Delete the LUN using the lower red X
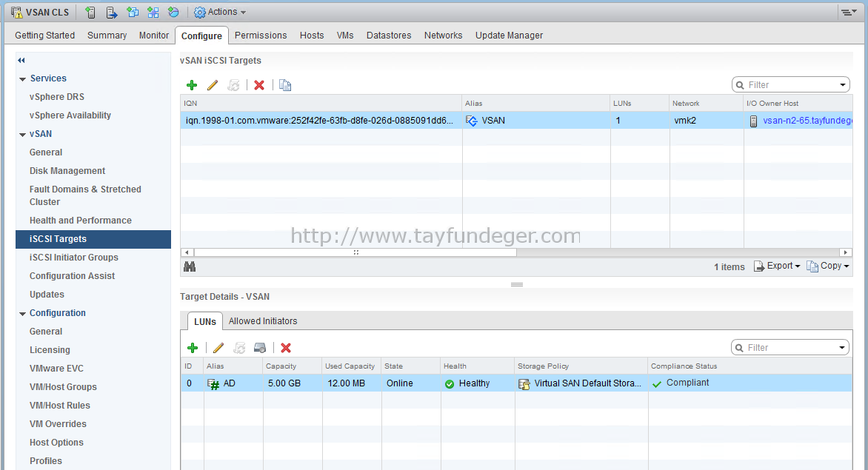The width and height of the screenshot is (868, 470). click(286, 348)
